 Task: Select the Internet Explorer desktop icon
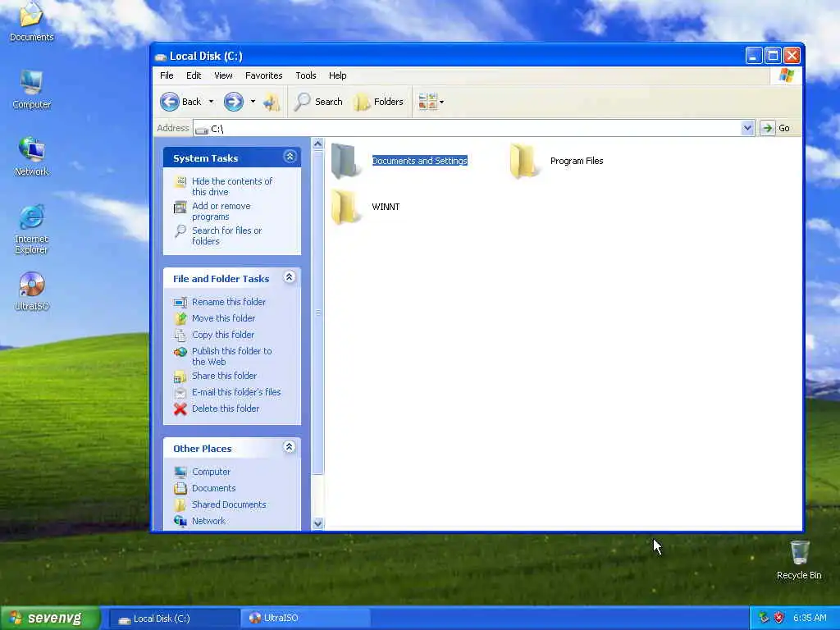pos(32,230)
